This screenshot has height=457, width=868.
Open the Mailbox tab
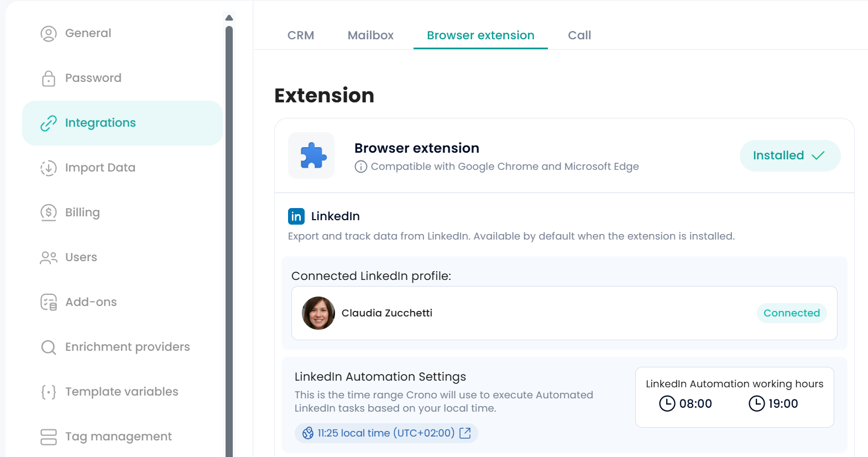[x=370, y=35]
